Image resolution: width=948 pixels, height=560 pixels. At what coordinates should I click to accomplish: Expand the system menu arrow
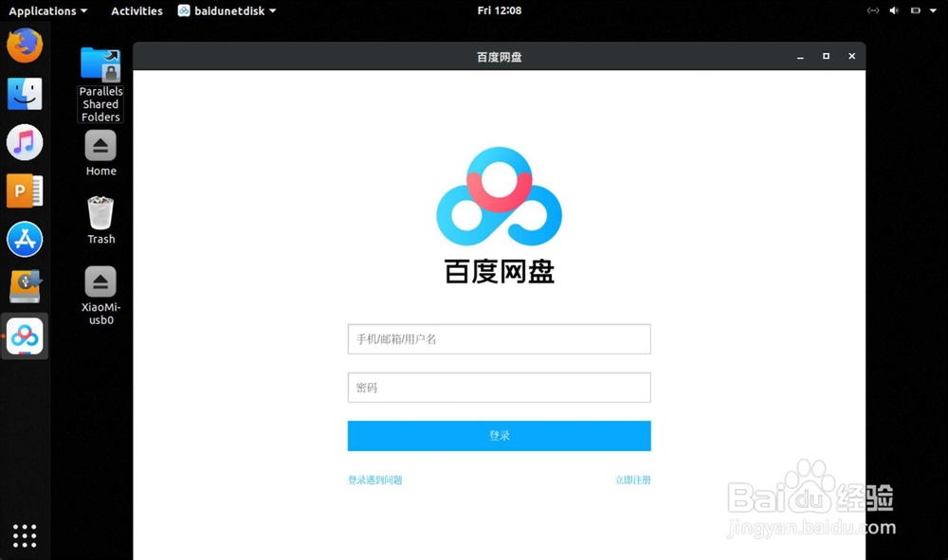coord(933,10)
